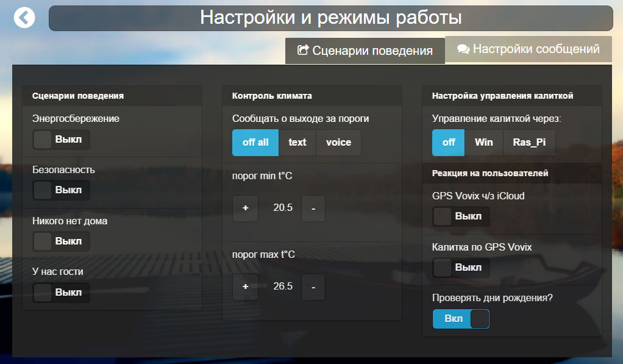This screenshot has height=364, width=623.
Task: Enable the "Никого нет дома" mode
Action: tap(60, 241)
